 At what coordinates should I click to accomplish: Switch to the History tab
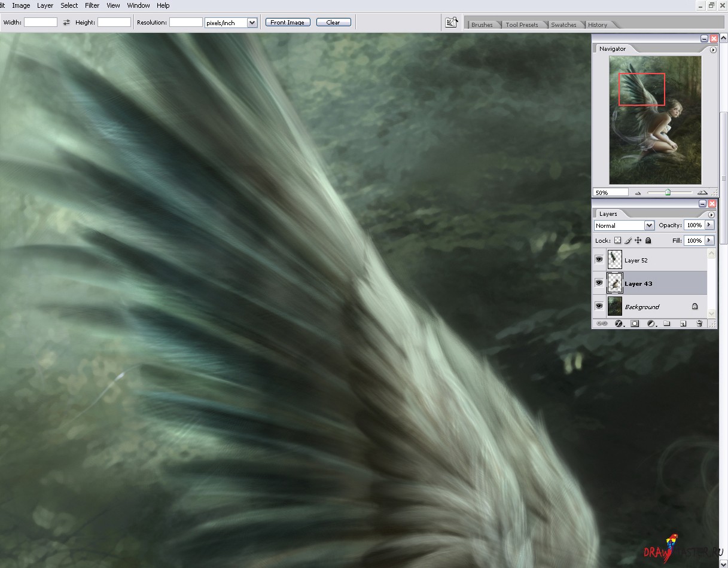pos(597,25)
